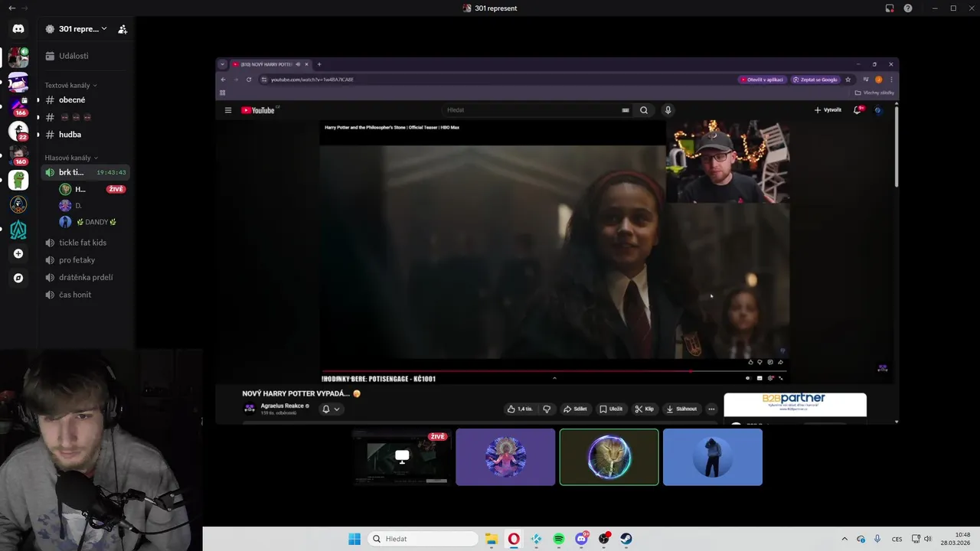The width and height of the screenshot is (980, 551).
Task: Open Agraelus Reakce channel link
Action: [x=283, y=406]
